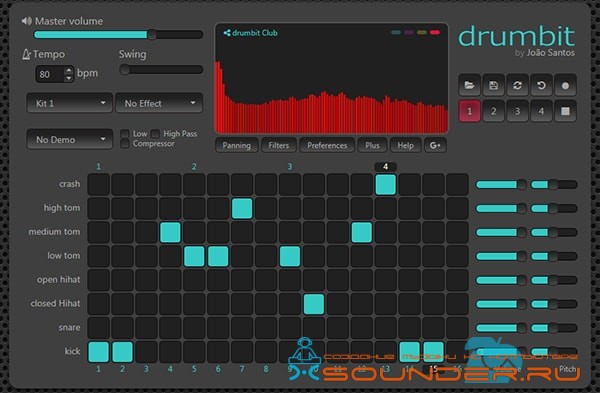Viewport: 600px width, 393px height.
Task: Activate the crash step 1 pad
Action: (x=98, y=184)
